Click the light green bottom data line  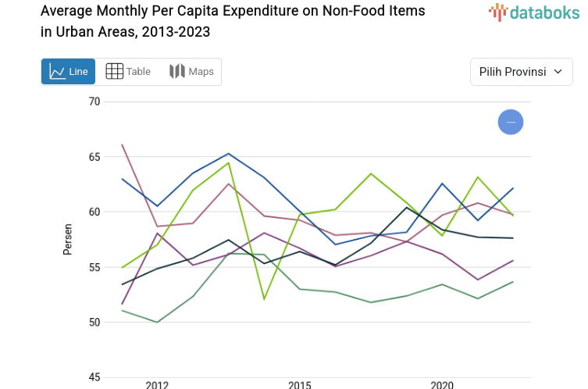click(x=371, y=302)
